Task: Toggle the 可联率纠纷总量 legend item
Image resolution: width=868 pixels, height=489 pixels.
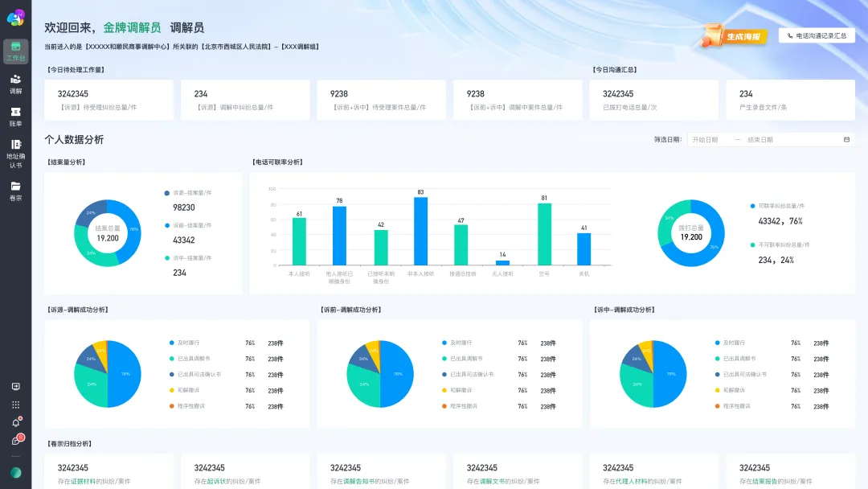Action: (780, 206)
